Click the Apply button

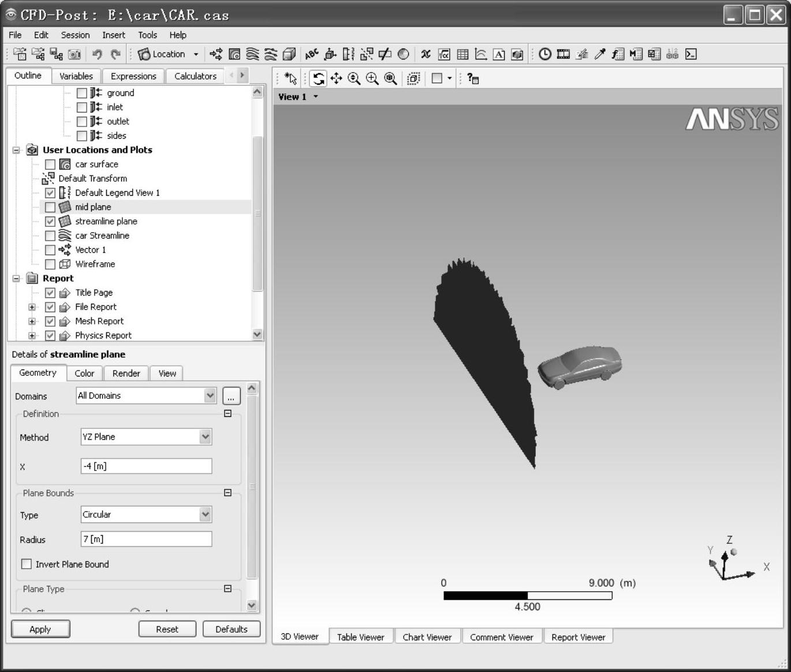coord(40,629)
